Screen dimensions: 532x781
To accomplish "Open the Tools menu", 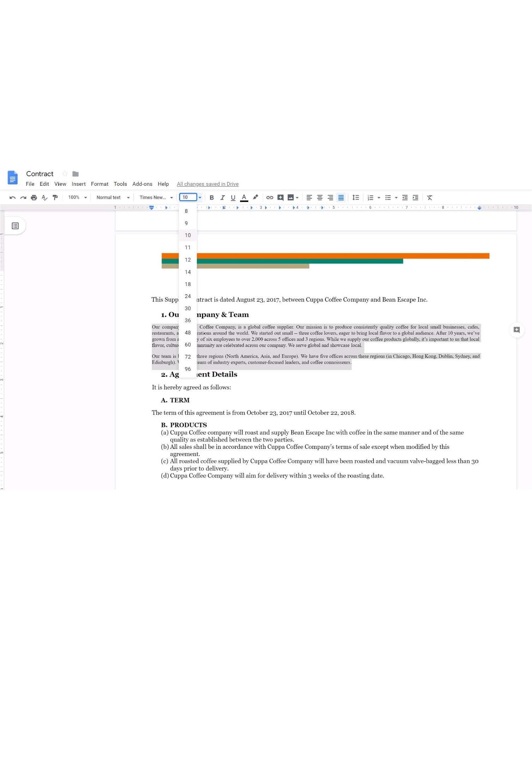I will [120, 184].
